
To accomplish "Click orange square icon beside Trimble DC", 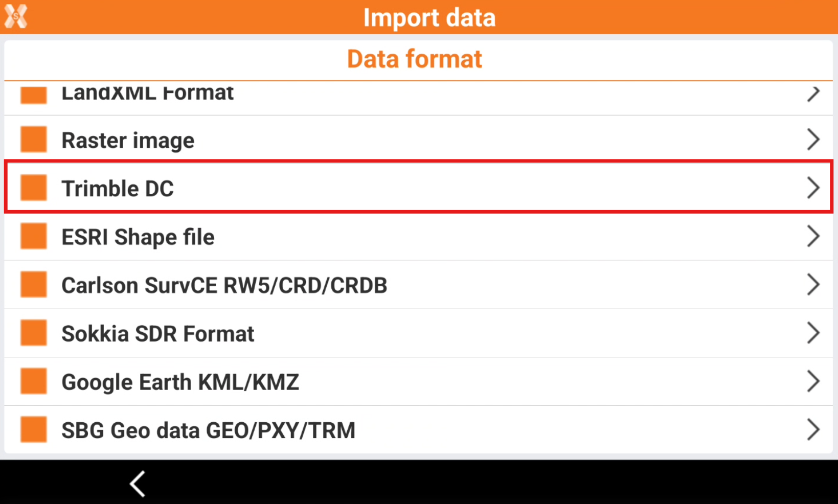I will 34,188.
